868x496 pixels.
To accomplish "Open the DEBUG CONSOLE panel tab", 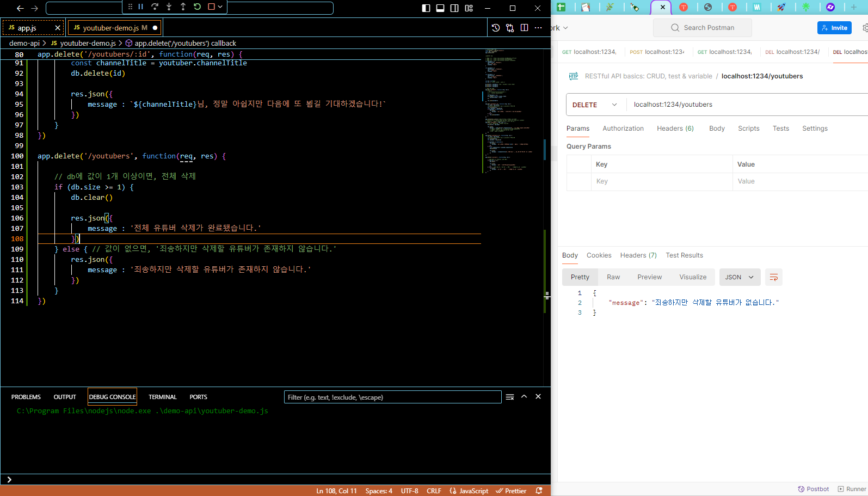I will (x=113, y=397).
